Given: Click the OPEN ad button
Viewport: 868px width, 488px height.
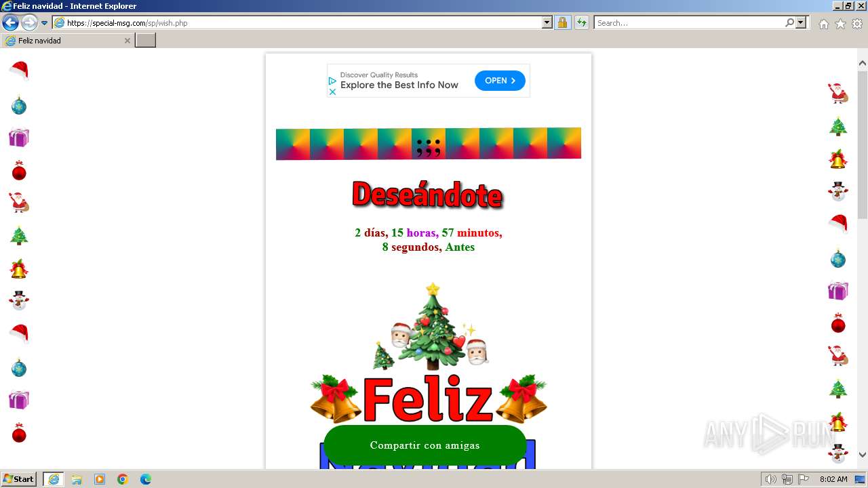Looking at the screenshot, I should coord(500,81).
